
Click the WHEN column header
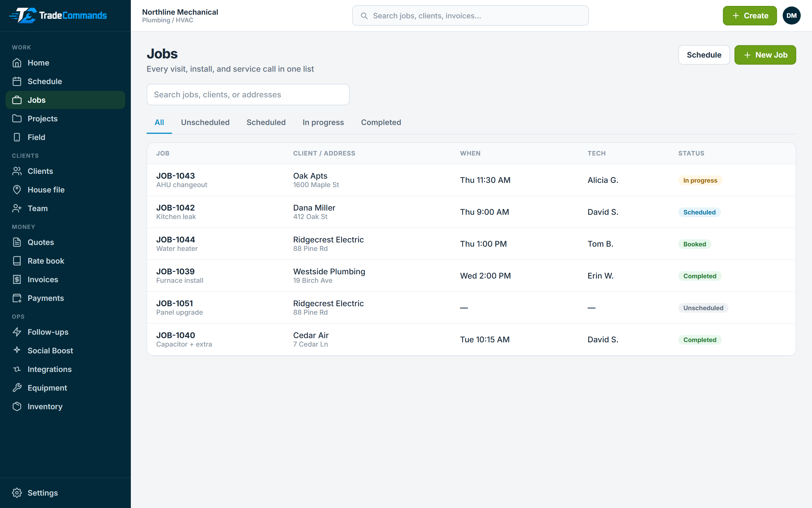(x=470, y=153)
